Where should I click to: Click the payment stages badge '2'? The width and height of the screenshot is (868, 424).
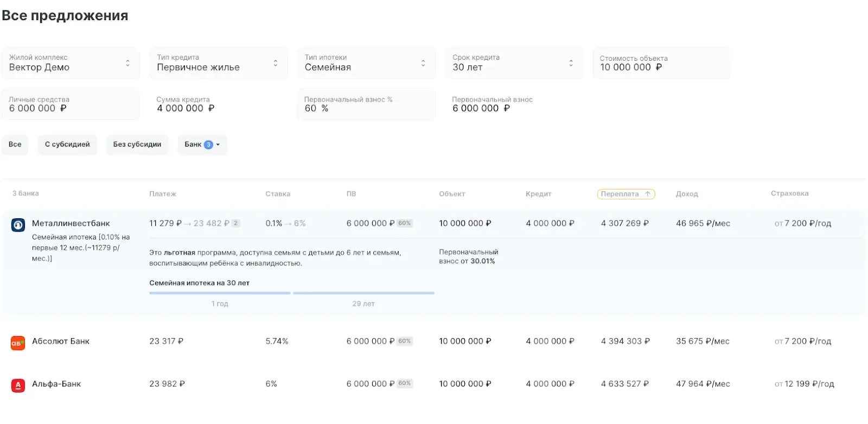point(235,223)
